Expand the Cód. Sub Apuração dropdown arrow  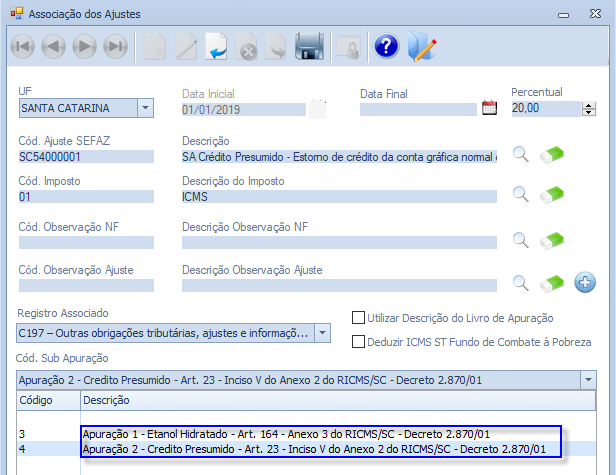pyautogui.click(x=586, y=379)
